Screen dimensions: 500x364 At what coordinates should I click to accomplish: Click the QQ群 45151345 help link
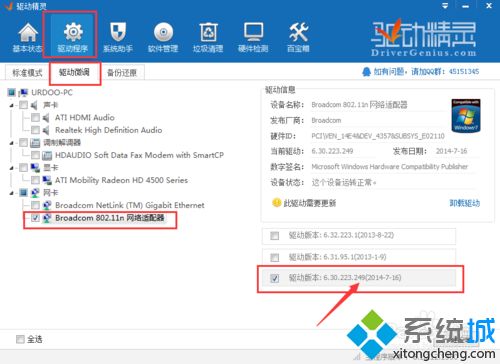426,71
